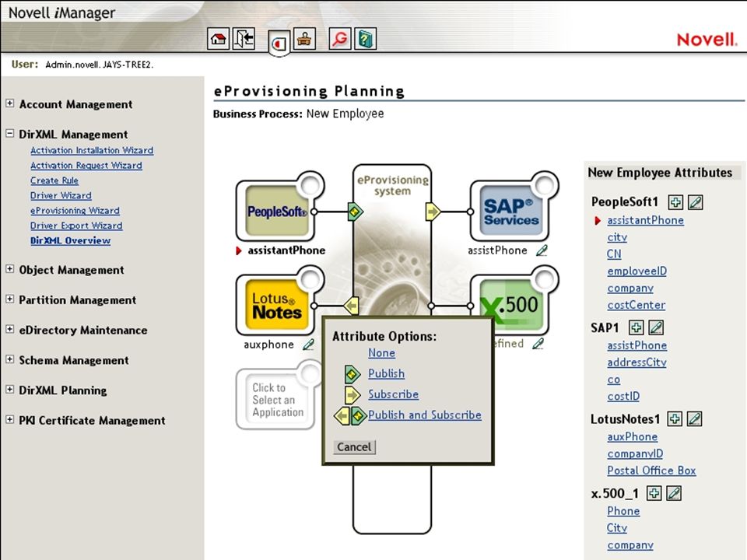Edit SAP1 with its pencil icon
Screen dimensions: 747x560
coord(656,327)
